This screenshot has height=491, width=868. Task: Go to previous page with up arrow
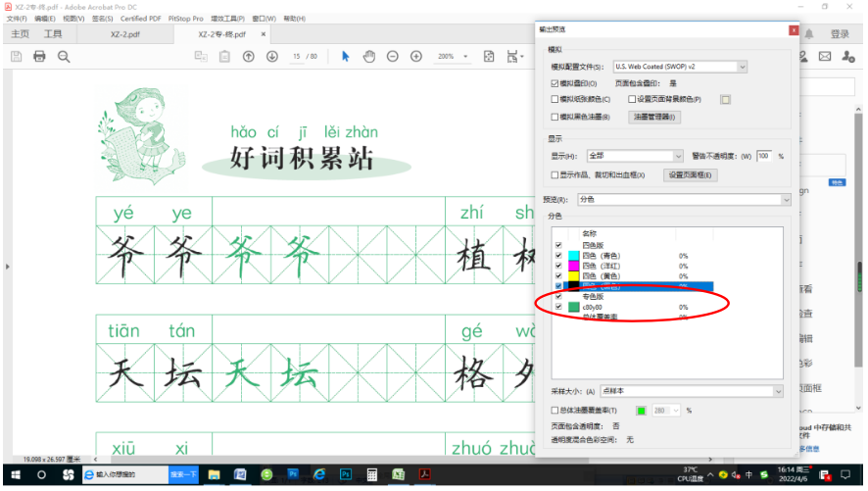pyautogui.click(x=249, y=57)
